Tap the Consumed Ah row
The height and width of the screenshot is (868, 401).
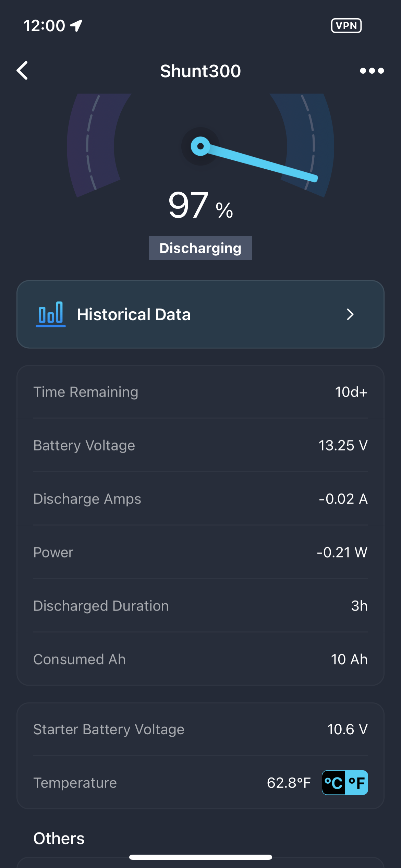pos(200,659)
